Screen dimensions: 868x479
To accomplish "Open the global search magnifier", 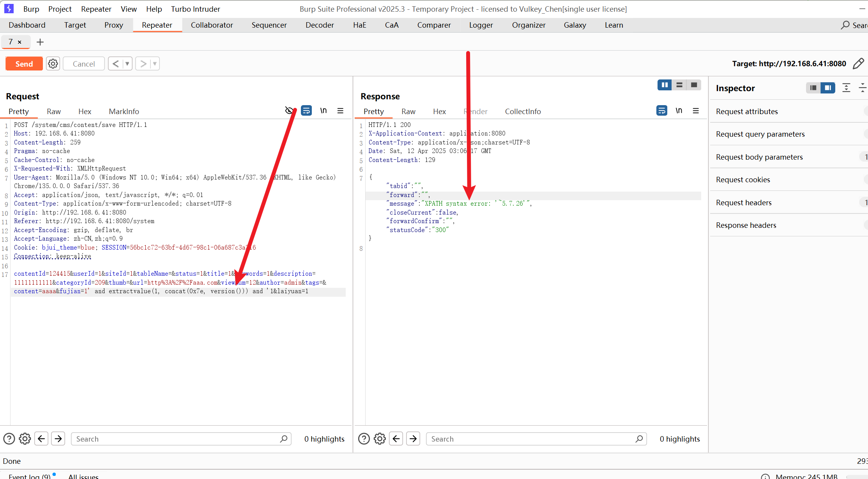I will coord(845,25).
